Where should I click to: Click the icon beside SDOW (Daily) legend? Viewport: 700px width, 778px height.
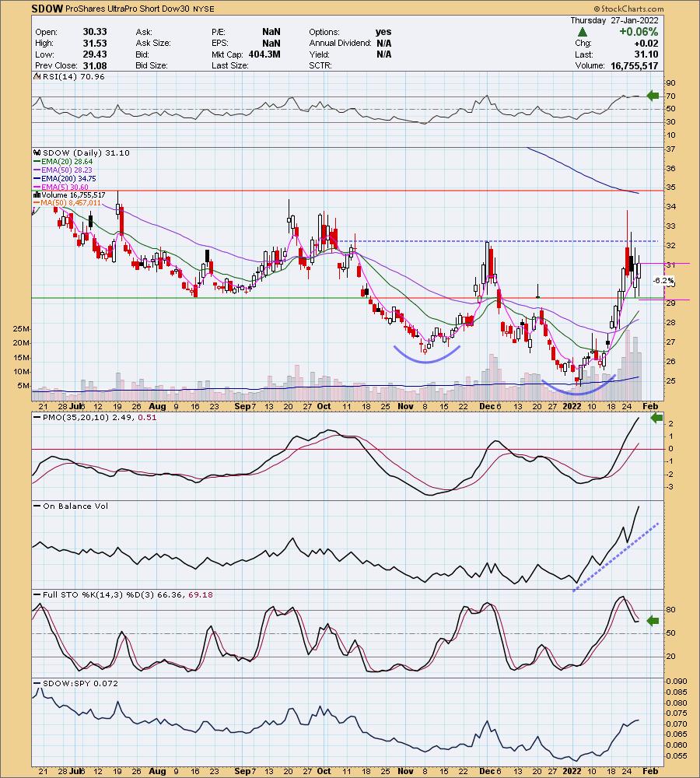[x=37, y=152]
